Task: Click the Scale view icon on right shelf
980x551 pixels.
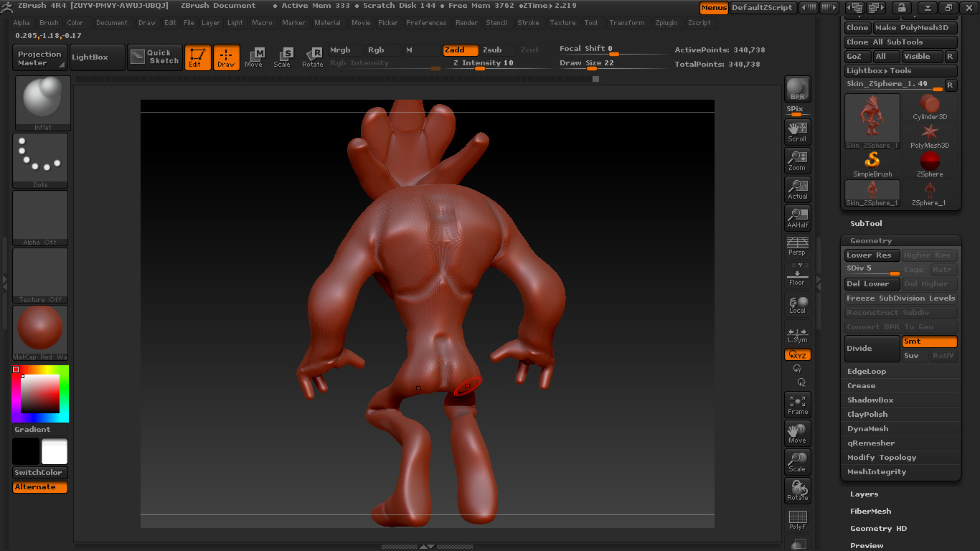Action: pyautogui.click(x=797, y=462)
